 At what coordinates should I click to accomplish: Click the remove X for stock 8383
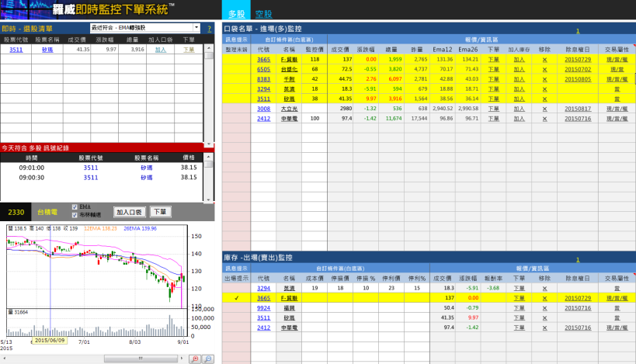point(544,79)
